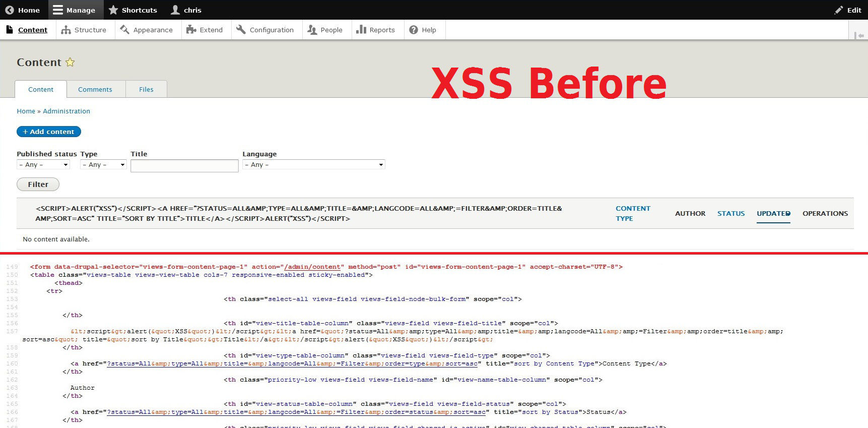
Task: Open the Type filter dropdown
Action: coord(103,164)
